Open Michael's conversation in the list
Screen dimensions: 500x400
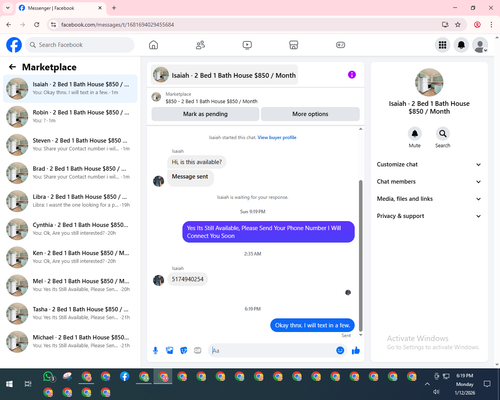pyautogui.click(x=70, y=341)
